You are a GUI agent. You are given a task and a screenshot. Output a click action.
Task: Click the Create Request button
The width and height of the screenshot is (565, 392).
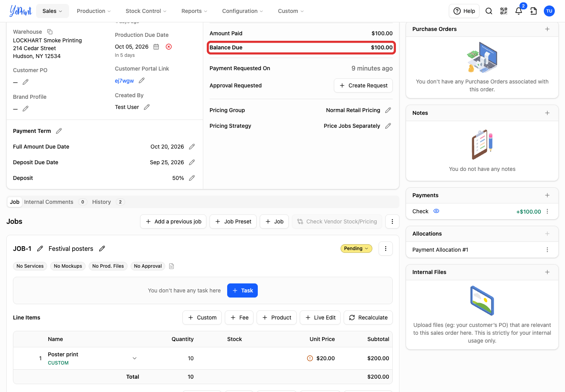pos(363,85)
